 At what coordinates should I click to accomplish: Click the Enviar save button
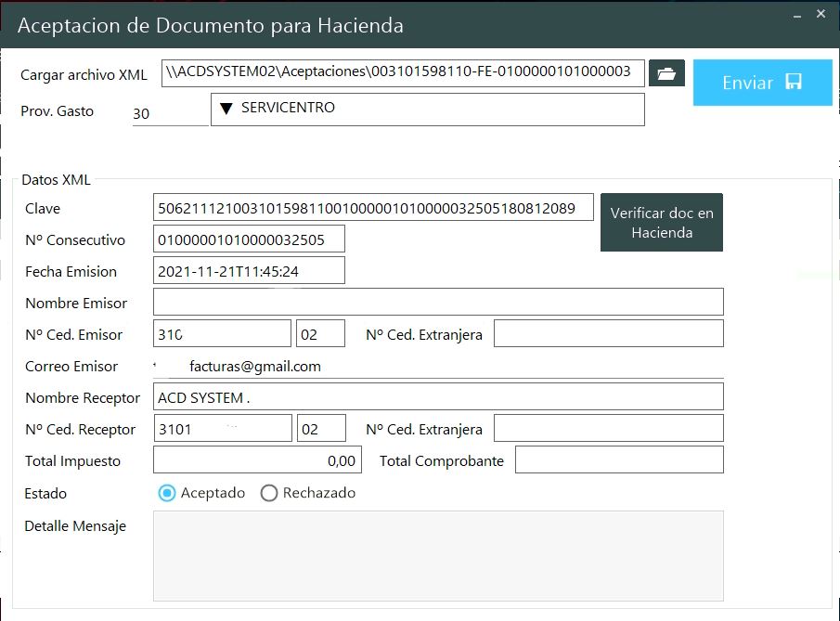[762, 83]
